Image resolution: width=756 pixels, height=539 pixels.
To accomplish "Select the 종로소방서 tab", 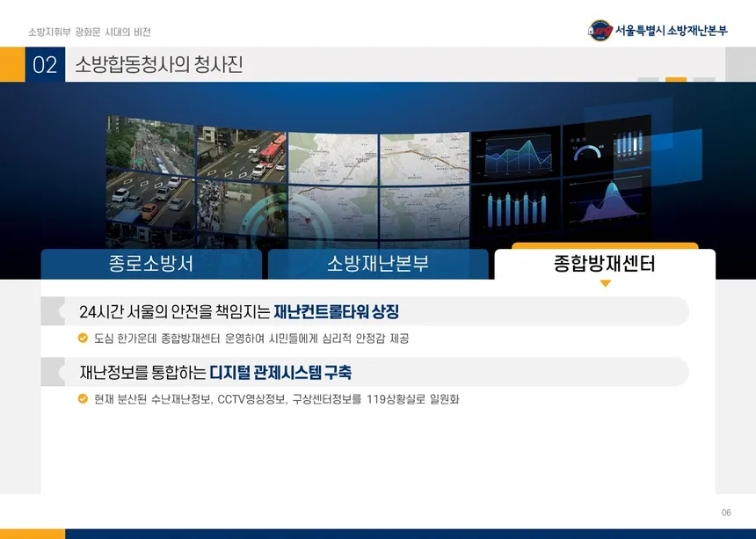I will point(151,264).
